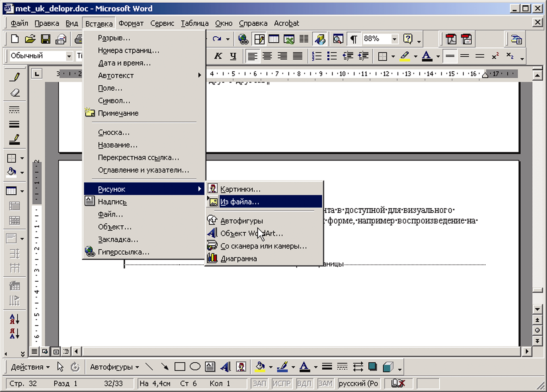Viewport: 547px width, 392px height.
Task: Select the Eraser tool in left toolbar
Action: click(x=15, y=93)
